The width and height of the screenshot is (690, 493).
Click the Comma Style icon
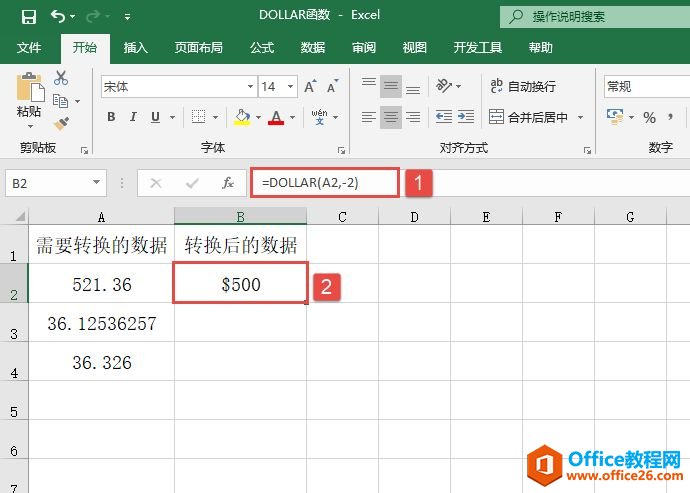tap(671, 117)
